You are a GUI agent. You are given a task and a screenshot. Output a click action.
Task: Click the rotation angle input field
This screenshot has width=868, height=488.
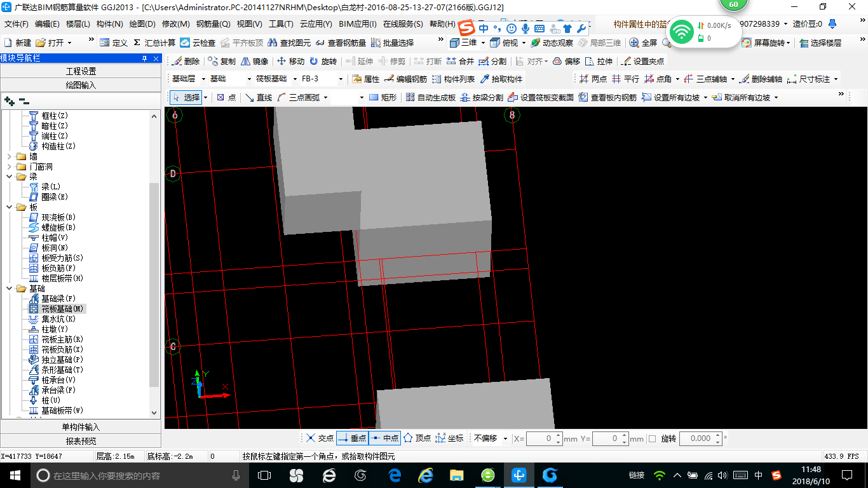(701, 438)
